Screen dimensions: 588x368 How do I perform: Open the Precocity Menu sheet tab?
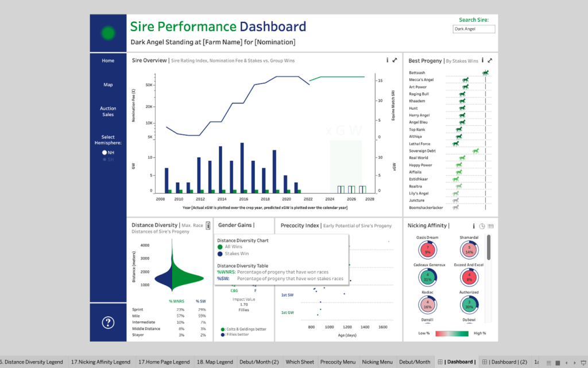tap(337, 362)
